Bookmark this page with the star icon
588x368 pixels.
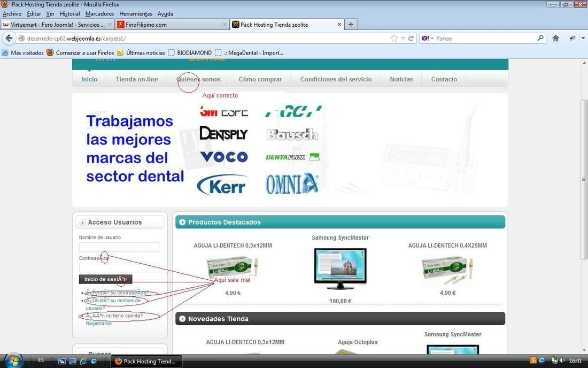click(394, 39)
